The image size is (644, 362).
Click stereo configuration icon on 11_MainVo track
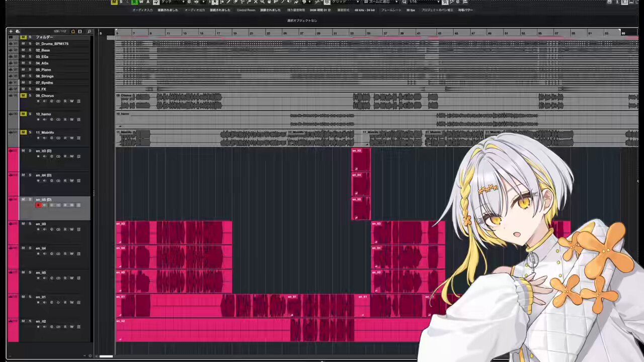click(58, 138)
